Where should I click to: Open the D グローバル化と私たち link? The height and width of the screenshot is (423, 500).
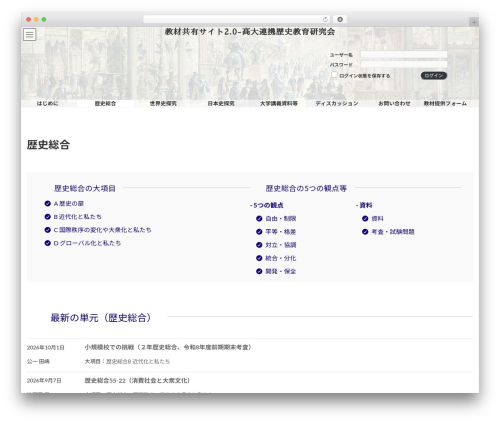(x=87, y=243)
